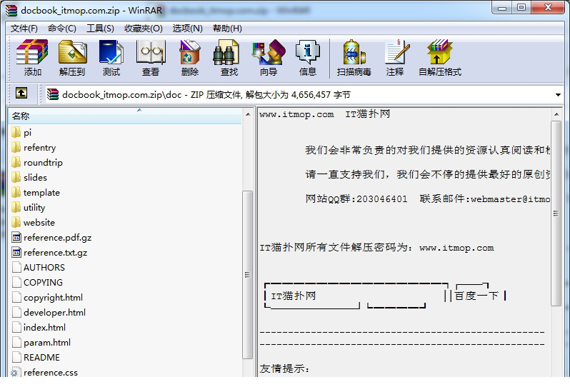Click QQ群 203046401 text in comment
This screenshot has width=570, height=392.
pos(356,198)
